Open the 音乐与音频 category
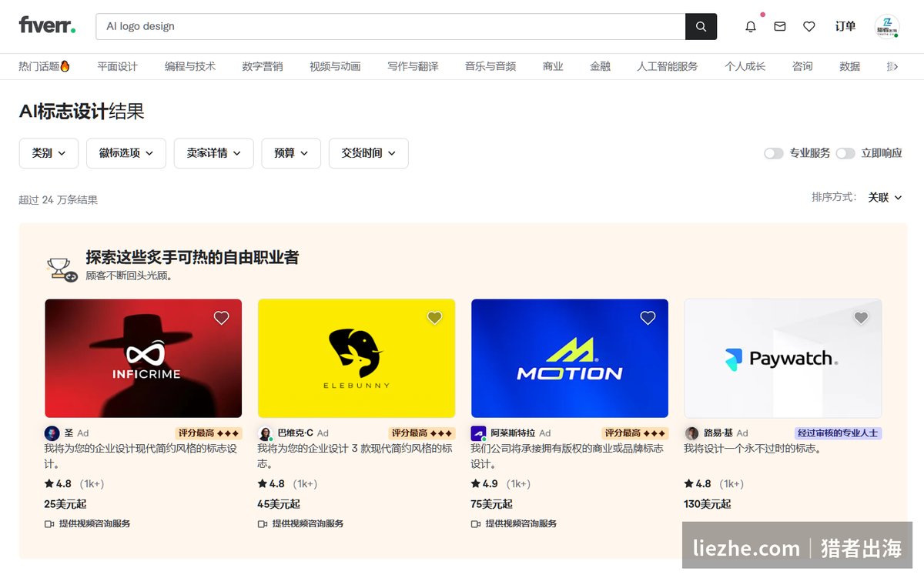Viewport: 924px width, 578px height. tap(490, 66)
